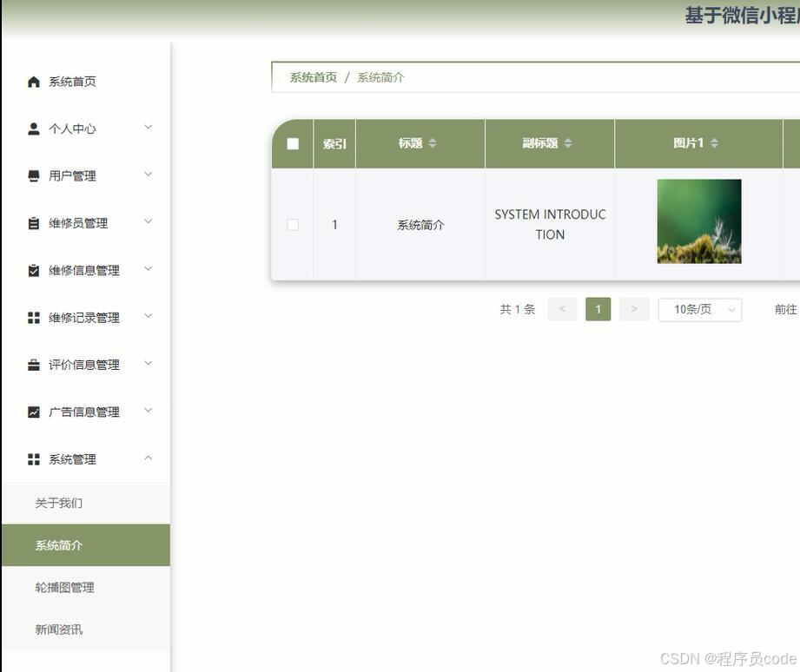Open 新闻资讯 in the sidebar
Image resolution: width=800 pixels, height=672 pixels.
point(58,629)
